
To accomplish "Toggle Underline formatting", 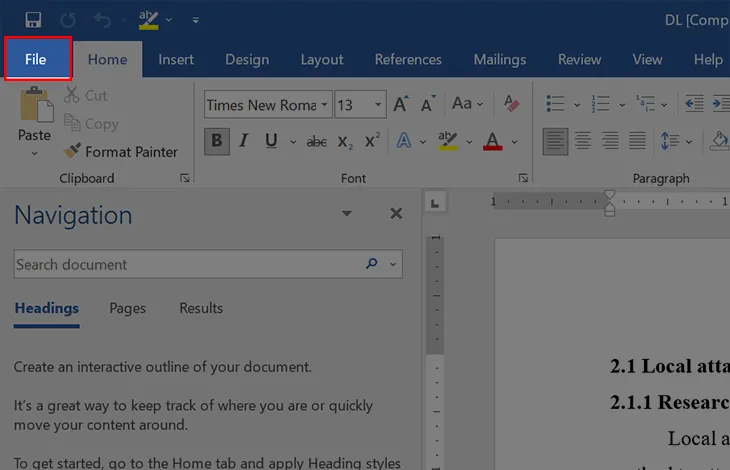I will pyautogui.click(x=271, y=141).
